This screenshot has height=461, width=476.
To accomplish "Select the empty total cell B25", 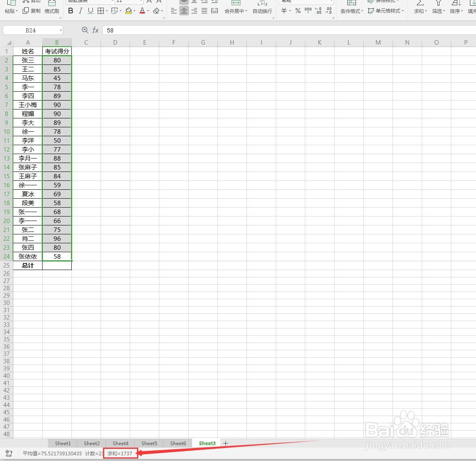I will [x=57, y=266].
